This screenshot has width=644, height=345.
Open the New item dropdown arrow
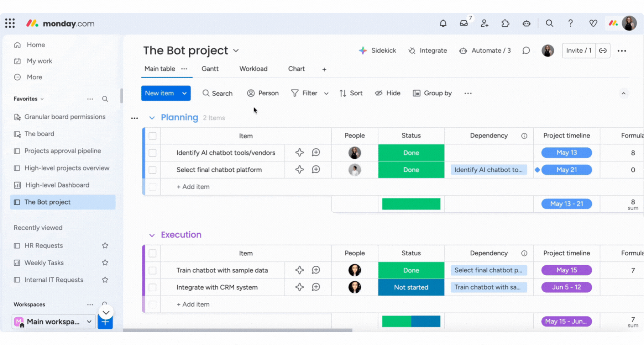point(184,93)
